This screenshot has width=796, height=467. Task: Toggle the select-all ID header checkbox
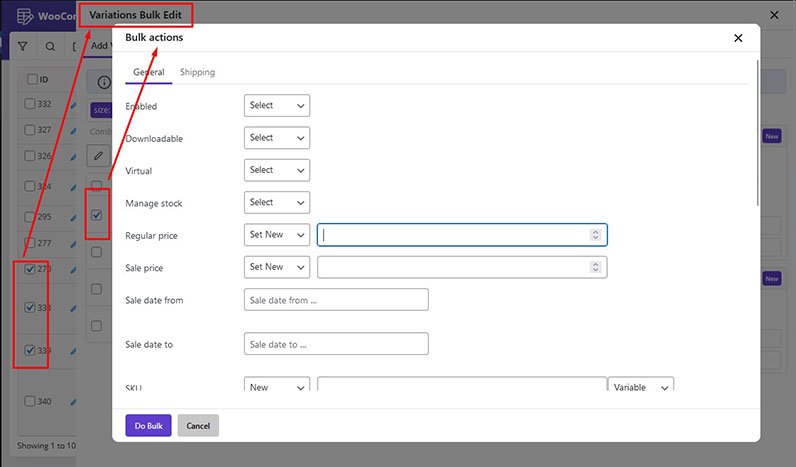pyautogui.click(x=32, y=79)
